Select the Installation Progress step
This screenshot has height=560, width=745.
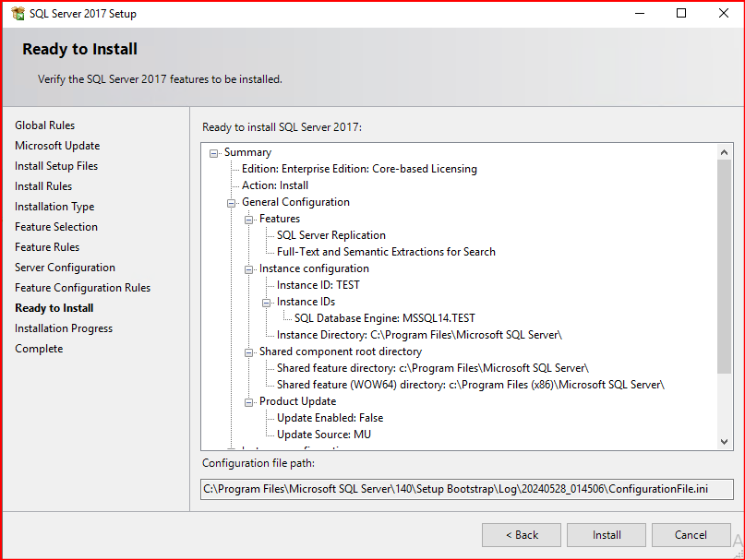(64, 328)
